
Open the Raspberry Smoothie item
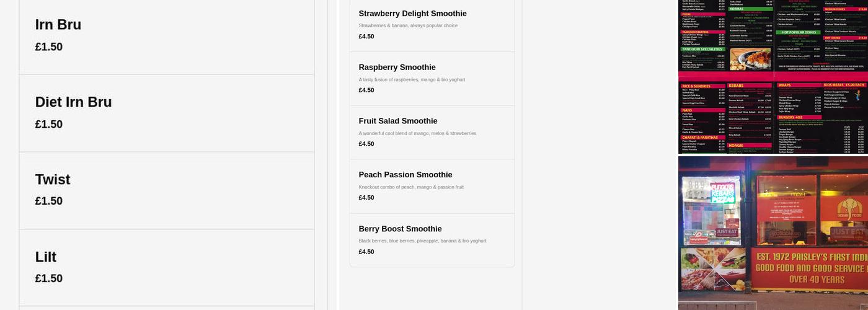pos(397,68)
